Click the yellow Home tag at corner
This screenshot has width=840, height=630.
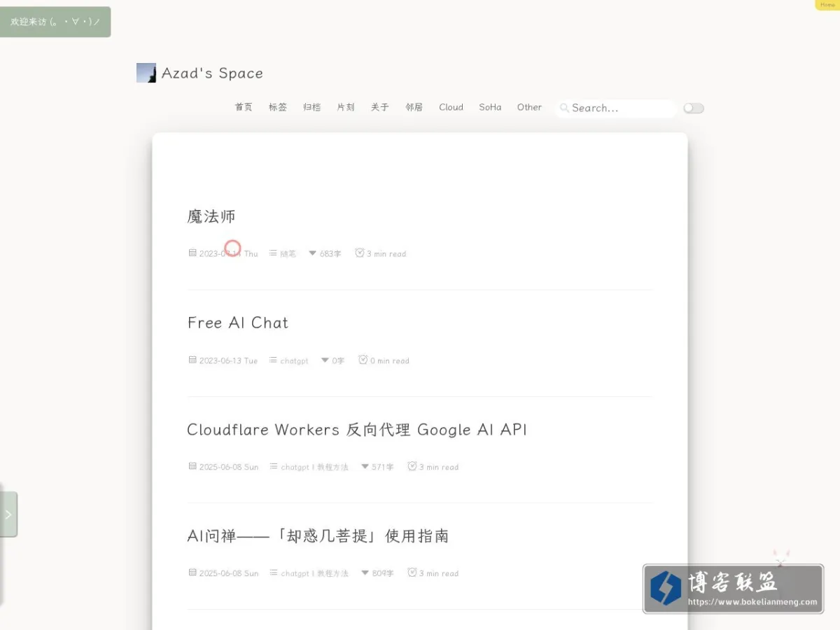(827, 5)
